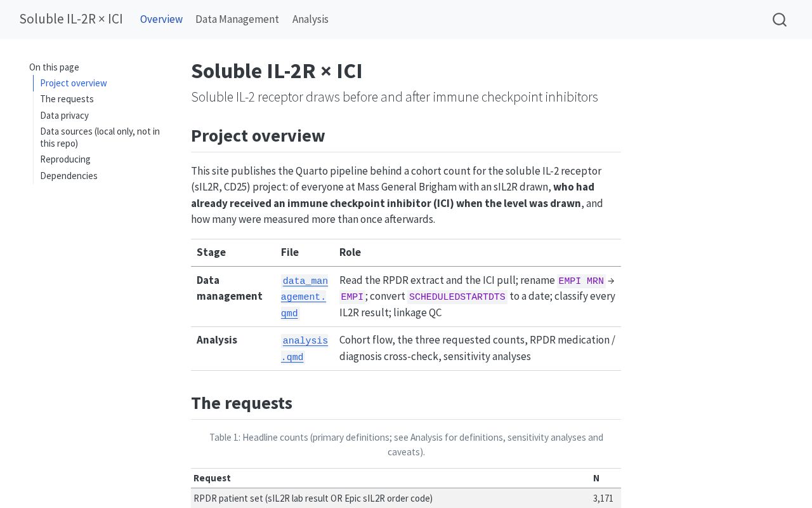The width and height of the screenshot is (812, 508).
Task: Click the Table 1 caption text
Action: click(x=406, y=444)
